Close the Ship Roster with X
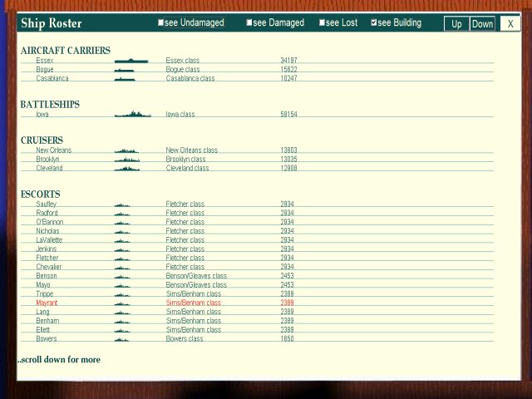The height and width of the screenshot is (399, 532). click(x=510, y=23)
